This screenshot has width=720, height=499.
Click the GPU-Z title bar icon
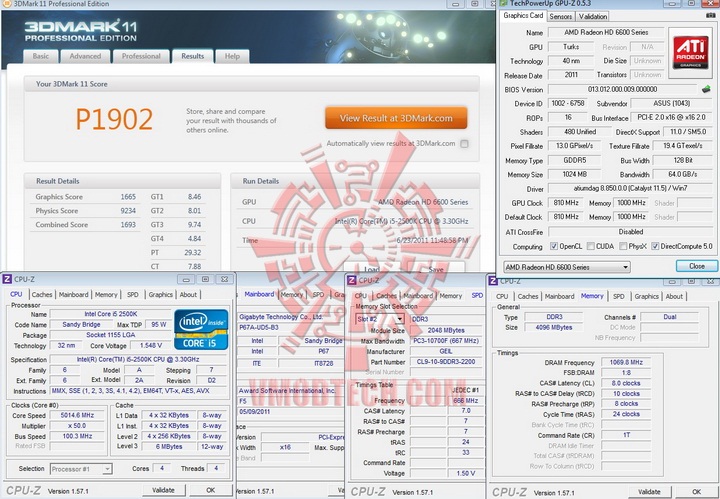point(504,3)
